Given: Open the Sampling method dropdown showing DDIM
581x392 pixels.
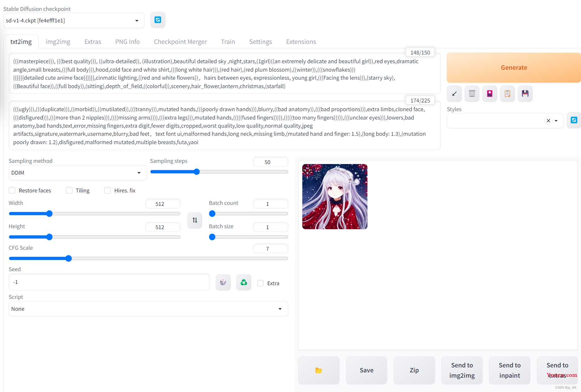Looking at the screenshot, I should pyautogui.click(x=78, y=173).
